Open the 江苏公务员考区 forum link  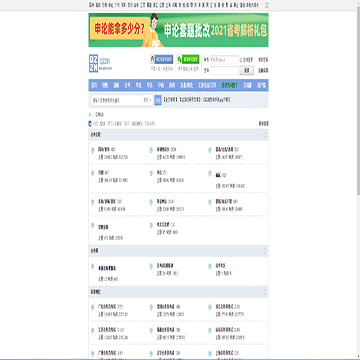coord(107,330)
